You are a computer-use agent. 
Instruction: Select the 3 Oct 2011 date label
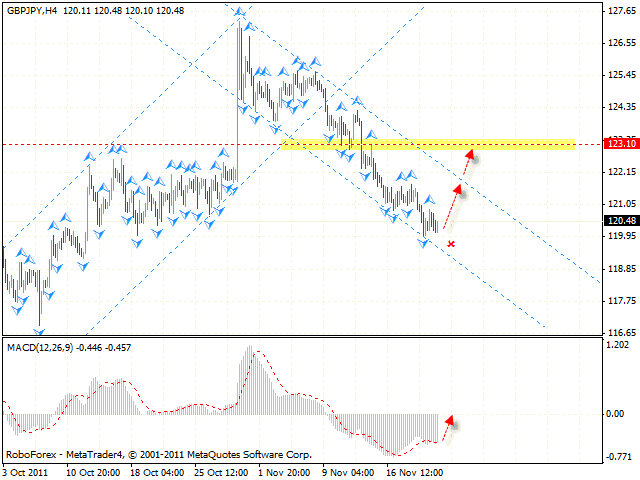pyautogui.click(x=26, y=470)
